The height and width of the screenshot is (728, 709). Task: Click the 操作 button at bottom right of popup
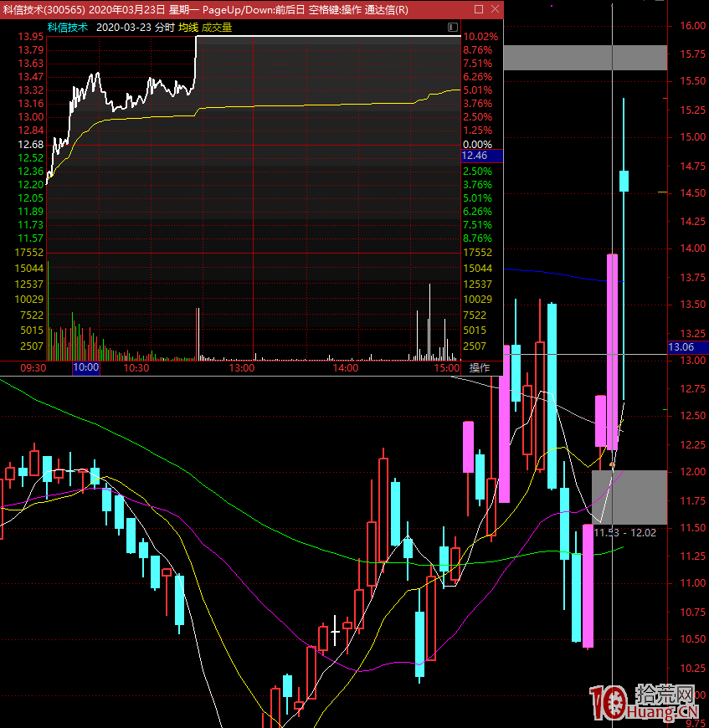(480, 367)
